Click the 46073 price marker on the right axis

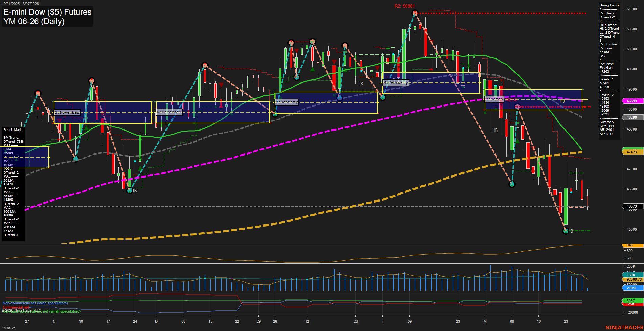(x=632, y=206)
